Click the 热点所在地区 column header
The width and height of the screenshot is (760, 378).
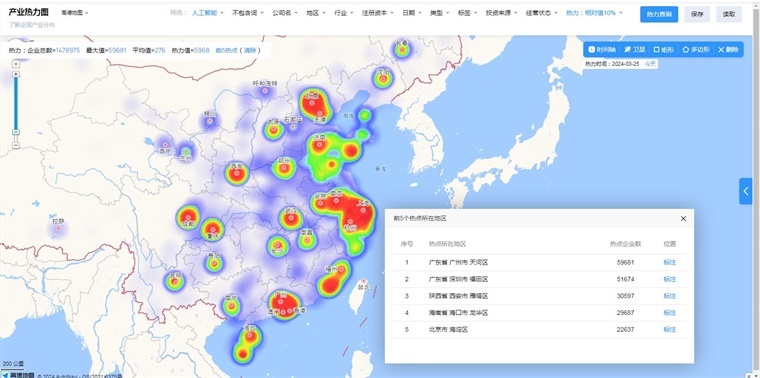(x=447, y=244)
